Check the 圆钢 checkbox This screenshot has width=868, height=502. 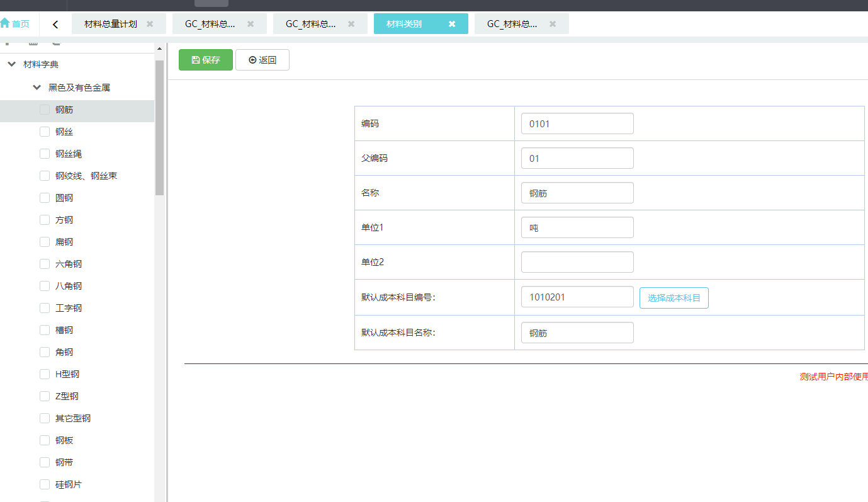pyautogui.click(x=45, y=198)
